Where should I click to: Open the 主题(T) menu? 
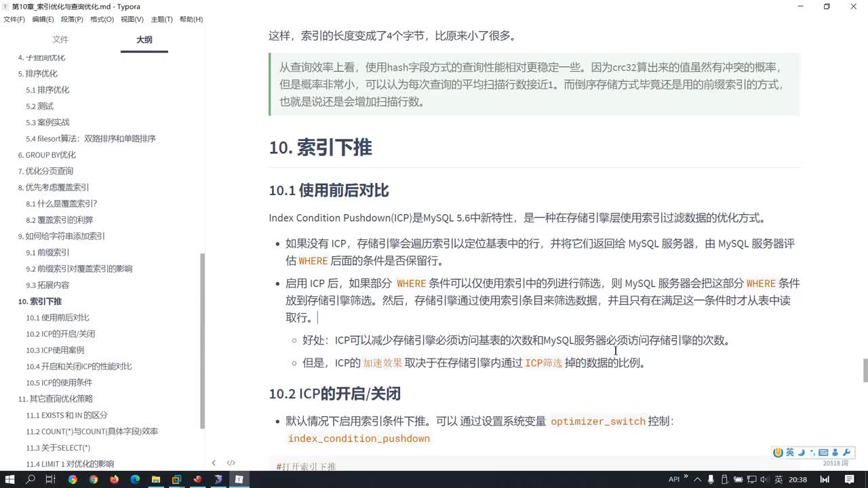click(161, 19)
